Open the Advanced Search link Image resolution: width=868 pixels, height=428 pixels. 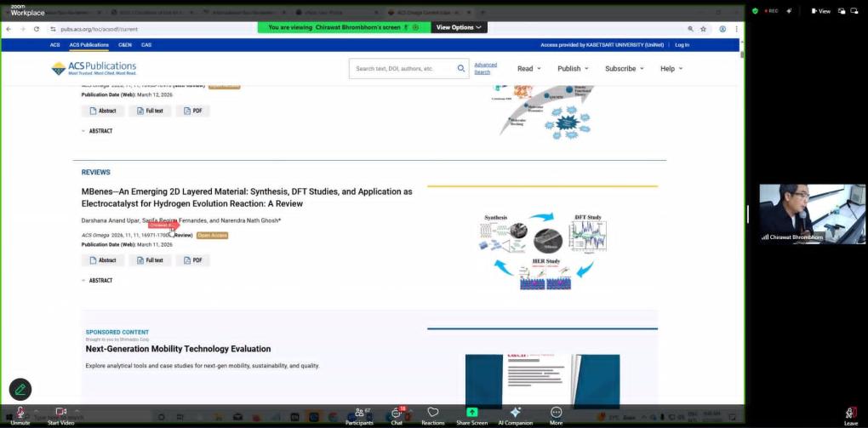[x=485, y=68]
